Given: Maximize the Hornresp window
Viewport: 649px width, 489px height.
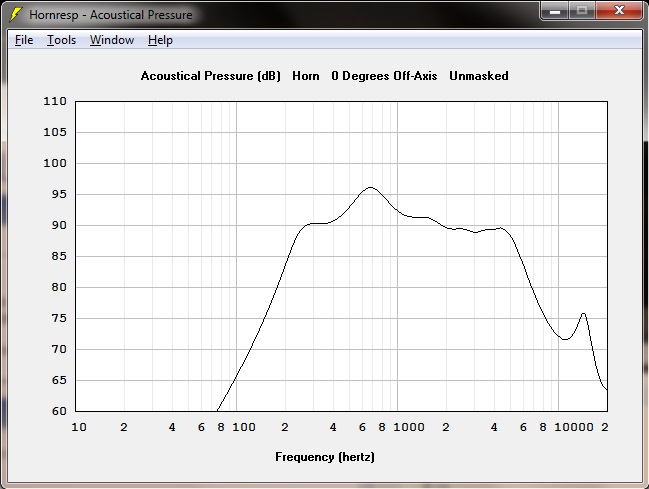Looking at the screenshot, I should [x=582, y=11].
